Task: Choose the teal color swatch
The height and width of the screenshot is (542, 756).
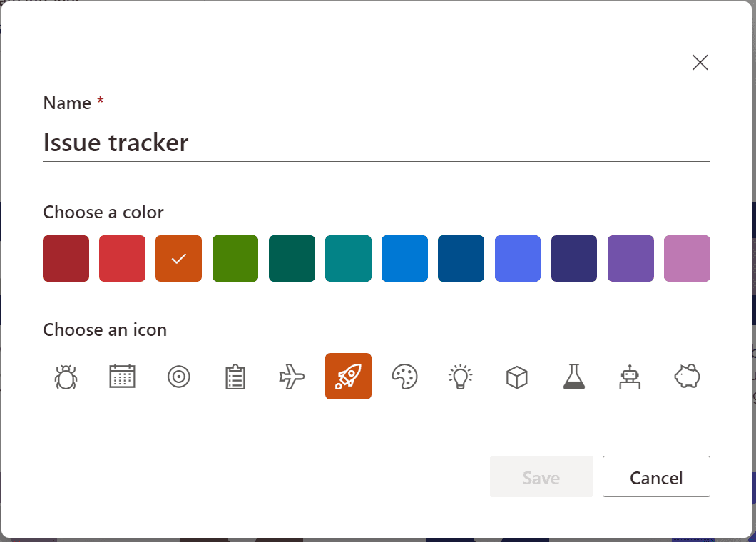Action: point(348,258)
